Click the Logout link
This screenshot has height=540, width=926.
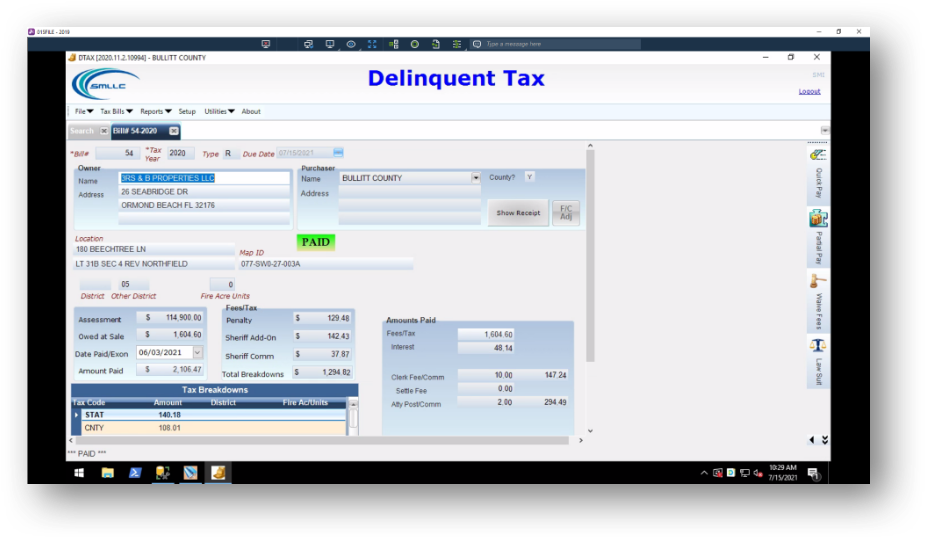point(809,92)
